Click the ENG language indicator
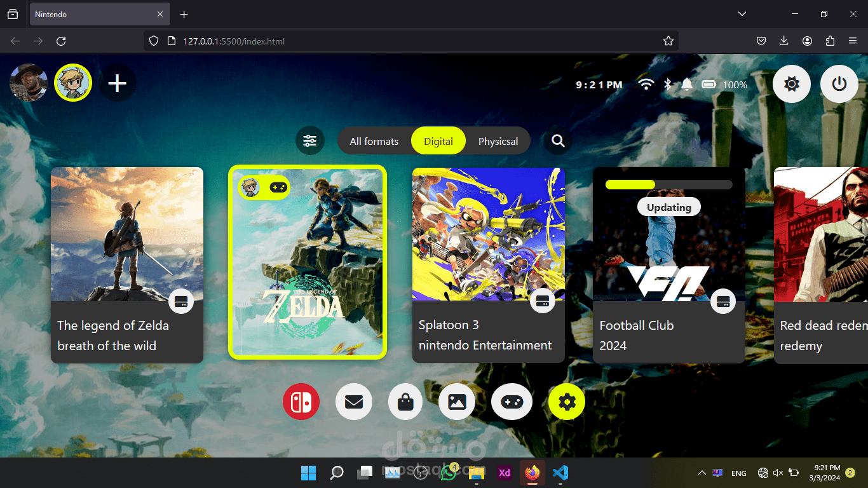 739,473
